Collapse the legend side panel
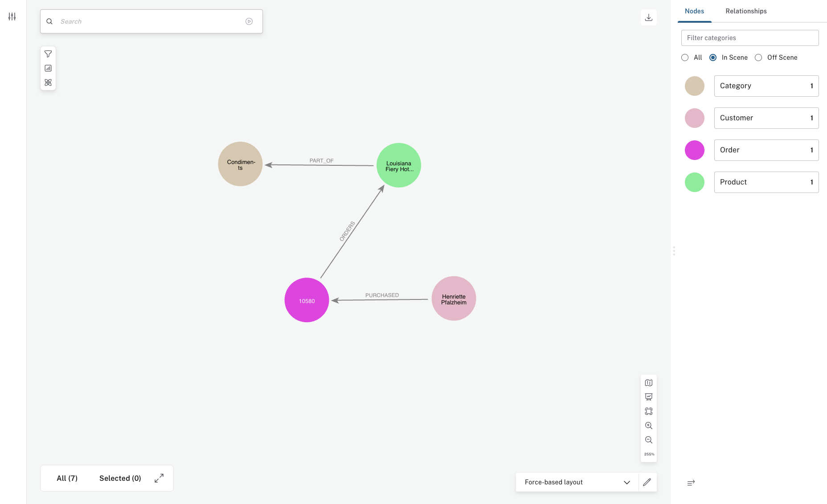827x504 pixels. point(691,483)
